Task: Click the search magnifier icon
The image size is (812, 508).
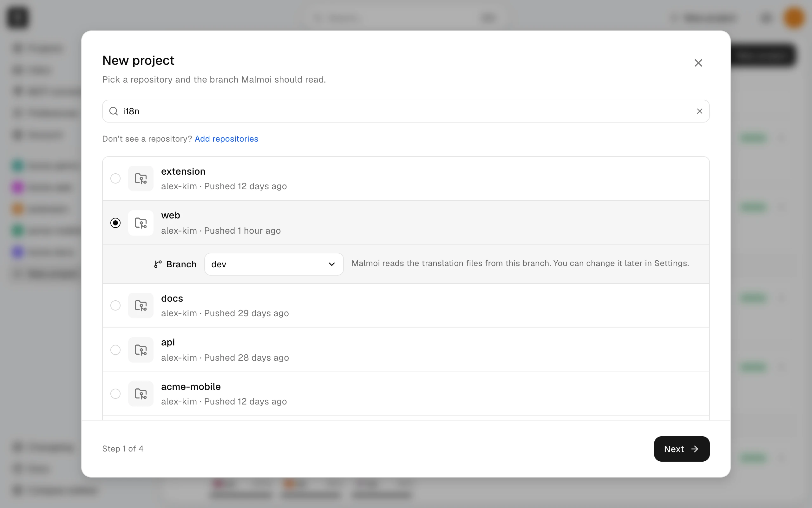Action: point(114,111)
